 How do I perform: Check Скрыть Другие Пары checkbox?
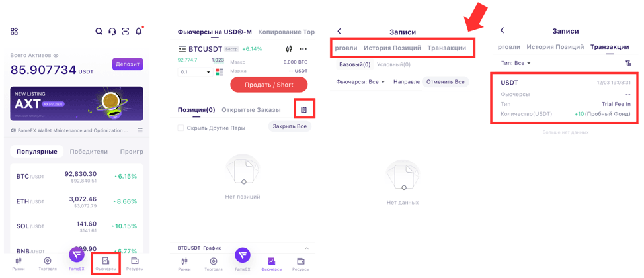[181, 128]
